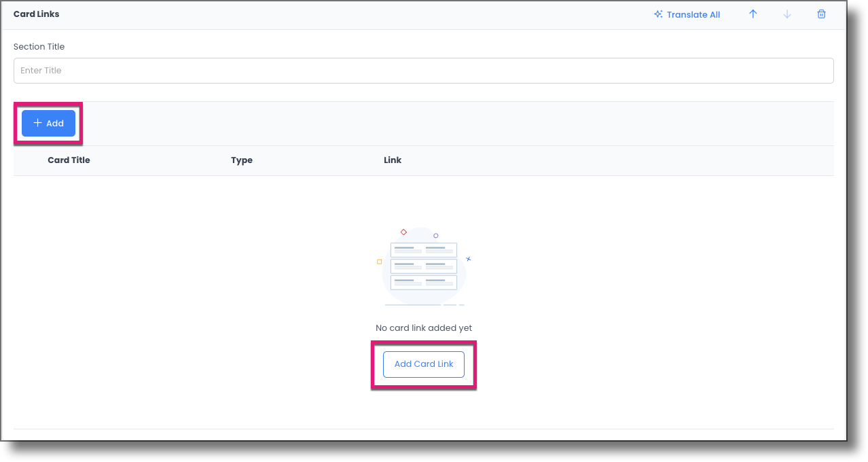Click the No card link added yet text
This screenshot has height=462, width=868.
[423, 327]
